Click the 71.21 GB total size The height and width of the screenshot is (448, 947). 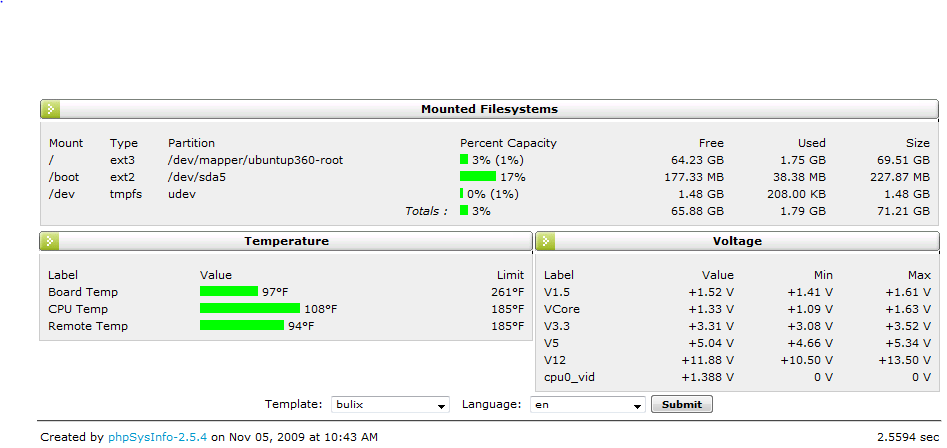[904, 211]
